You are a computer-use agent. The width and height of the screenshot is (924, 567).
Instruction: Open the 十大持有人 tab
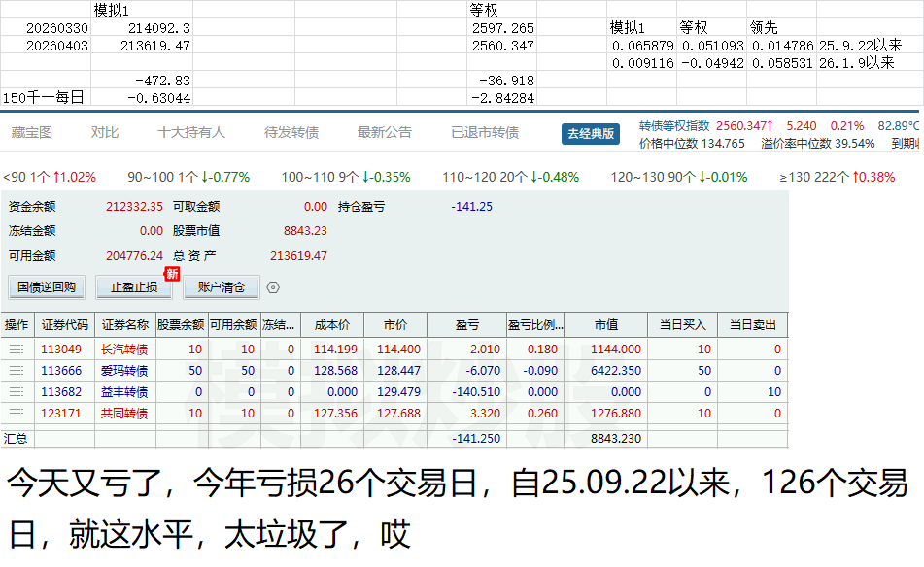191,133
